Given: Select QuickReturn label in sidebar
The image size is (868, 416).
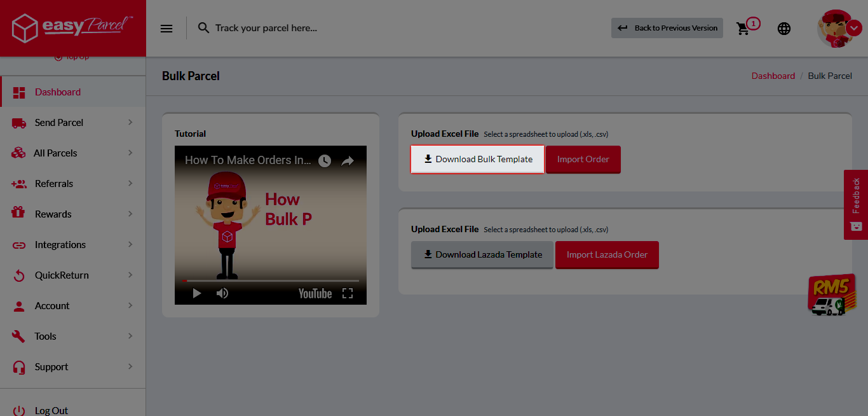Looking at the screenshot, I should point(62,275).
